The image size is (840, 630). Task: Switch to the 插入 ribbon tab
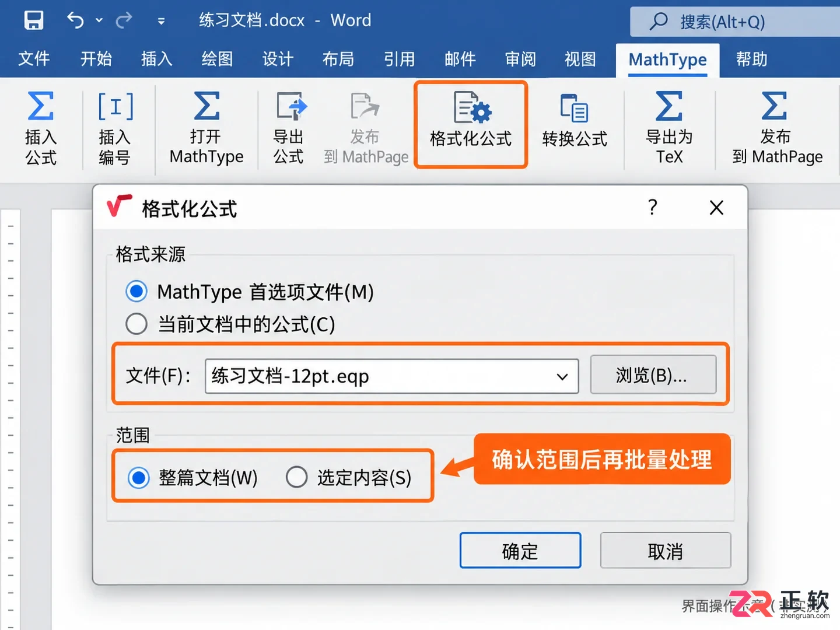tap(157, 59)
